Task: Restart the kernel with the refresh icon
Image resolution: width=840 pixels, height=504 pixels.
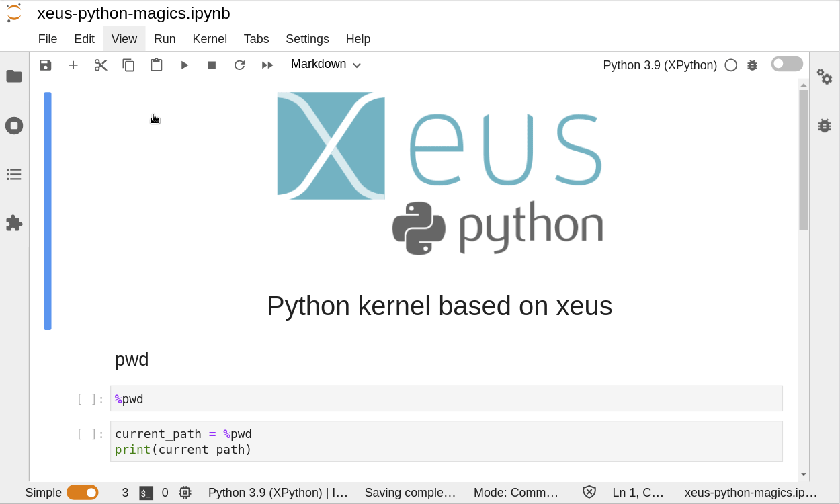Action: [x=239, y=65]
